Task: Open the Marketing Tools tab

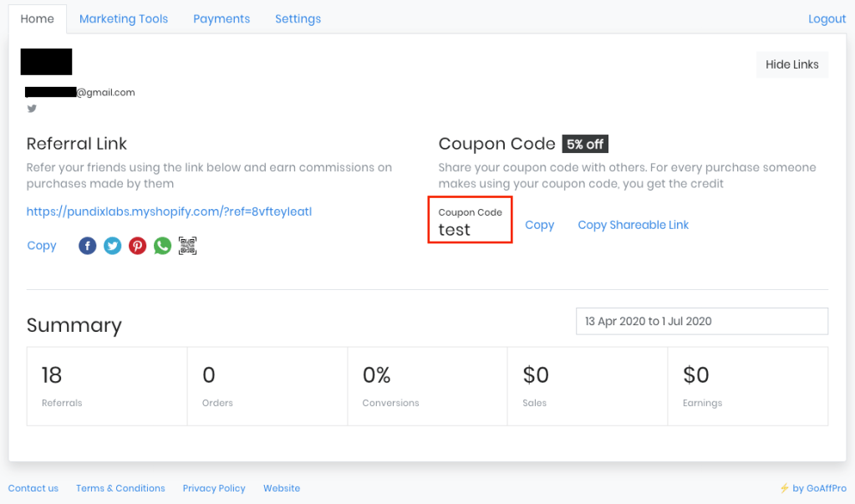Action: click(x=124, y=18)
